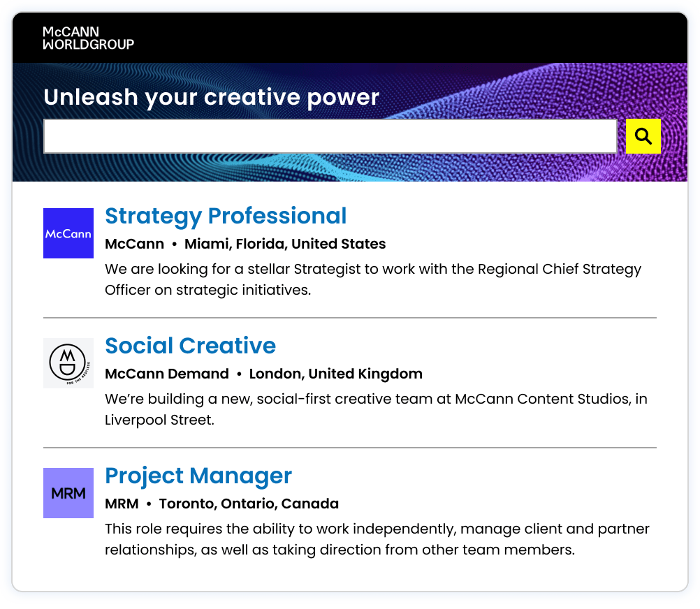Click the Miami, Florida, United States location
This screenshot has width=700, height=609.
(285, 244)
